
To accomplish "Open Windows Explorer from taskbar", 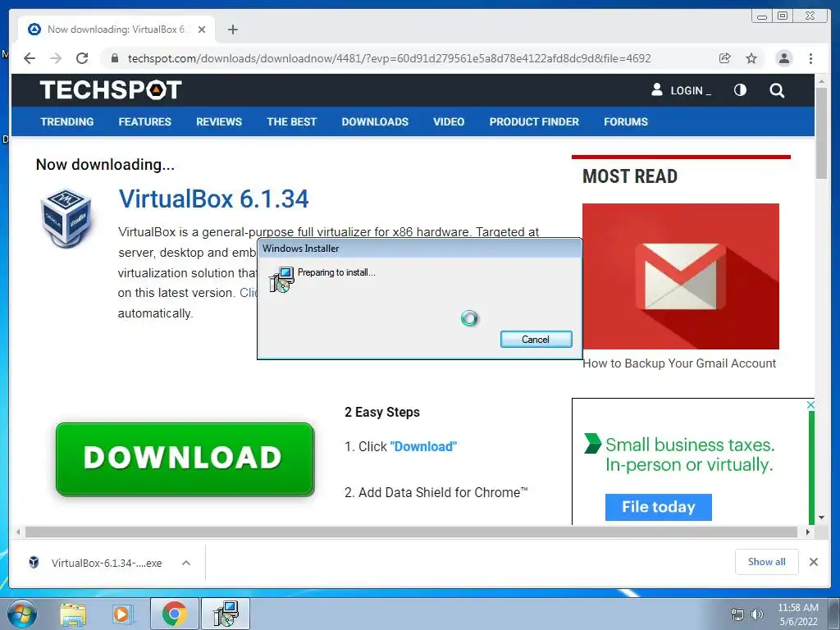I will [72, 614].
